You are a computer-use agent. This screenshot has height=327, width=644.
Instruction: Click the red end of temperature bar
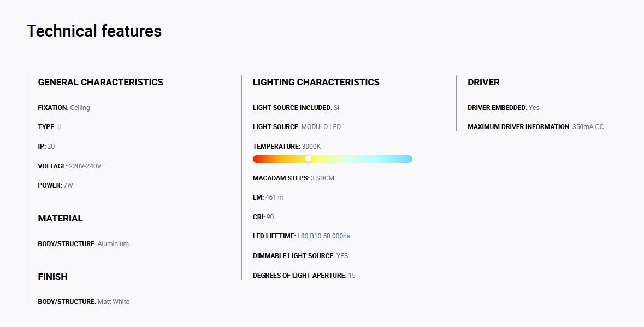coord(257,159)
